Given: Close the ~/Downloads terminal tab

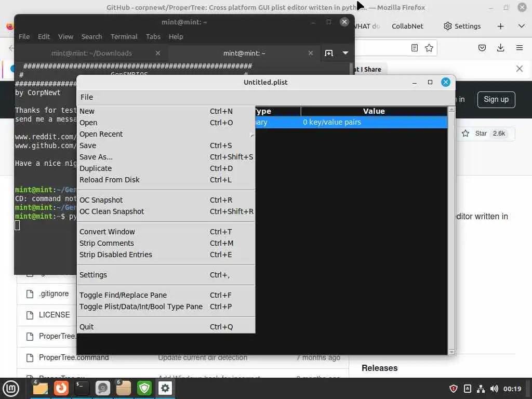Looking at the screenshot, I should [x=158, y=53].
